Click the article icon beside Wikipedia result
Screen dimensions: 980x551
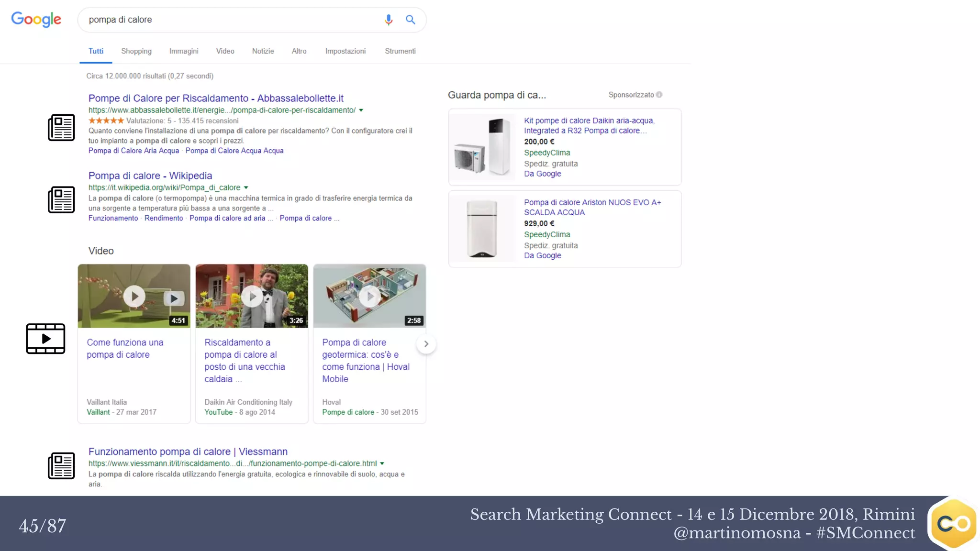(61, 200)
